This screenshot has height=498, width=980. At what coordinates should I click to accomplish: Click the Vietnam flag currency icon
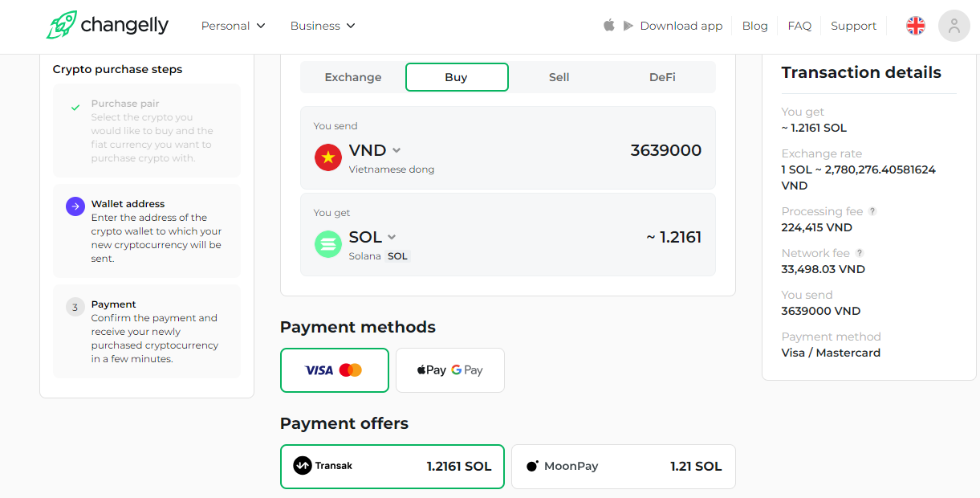pos(327,157)
